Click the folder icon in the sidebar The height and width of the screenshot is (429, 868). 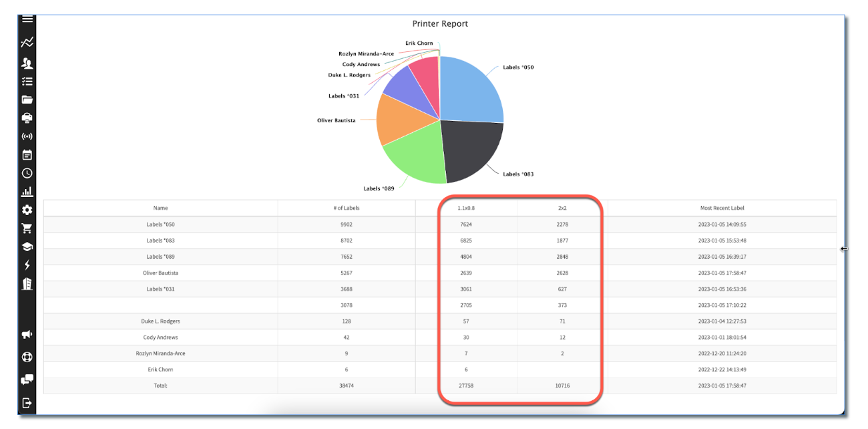click(x=27, y=100)
